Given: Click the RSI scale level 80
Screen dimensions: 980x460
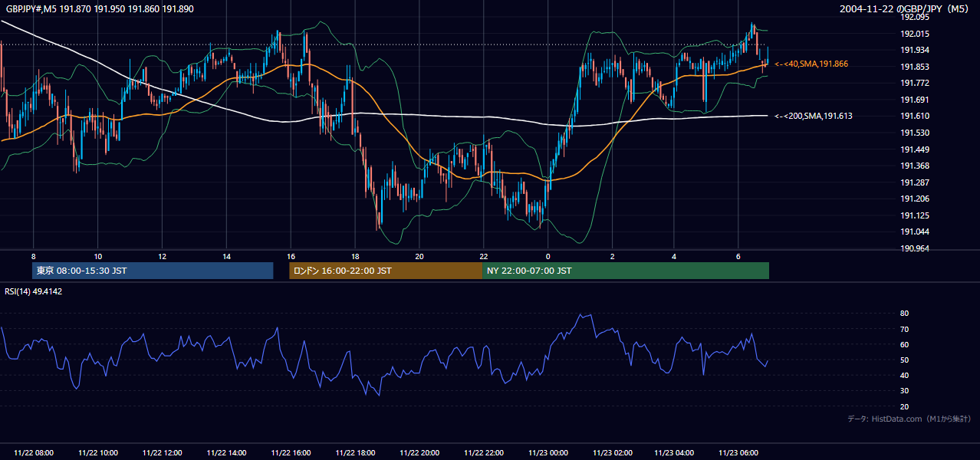Looking at the screenshot, I should pyautogui.click(x=905, y=314).
